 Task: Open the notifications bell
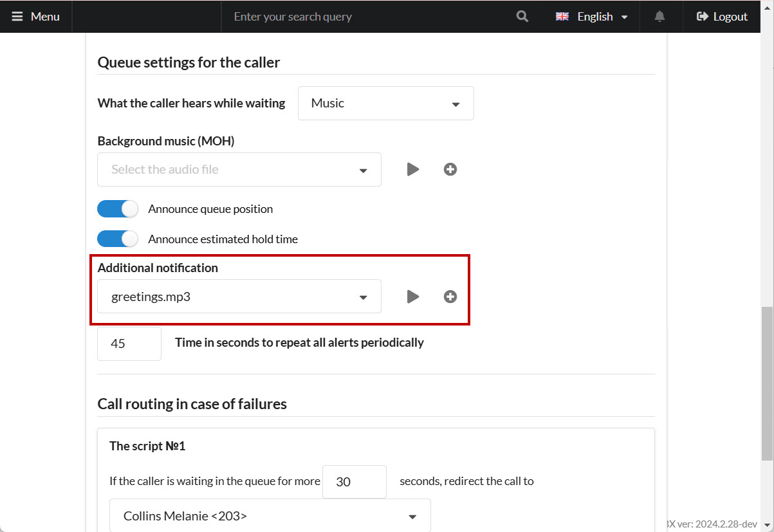(659, 17)
